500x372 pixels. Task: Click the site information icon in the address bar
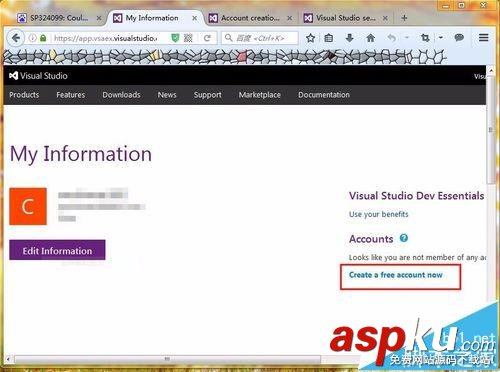tap(32, 38)
